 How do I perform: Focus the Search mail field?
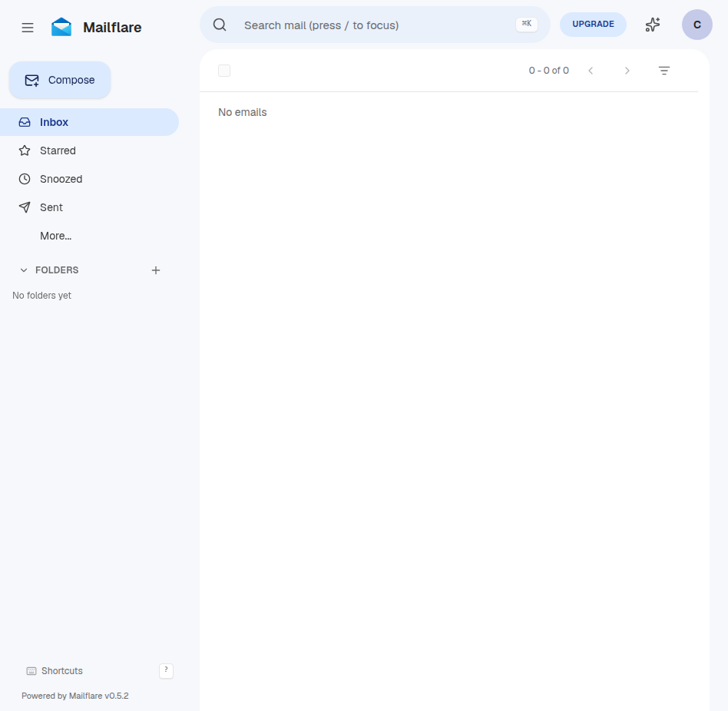(376, 25)
